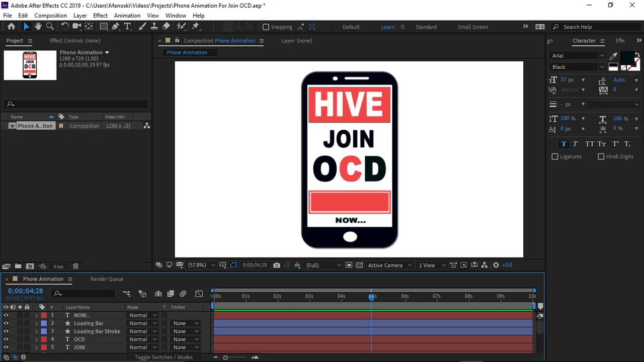
Task: Select the Horizontal Type tool
Action: point(127,27)
